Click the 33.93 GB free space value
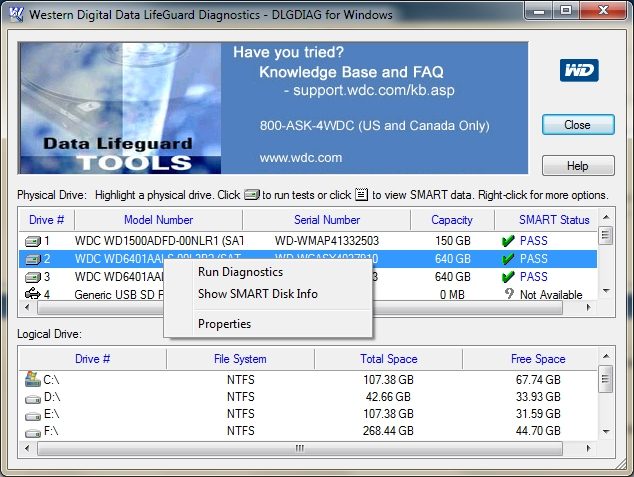The height and width of the screenshot is (477, 634). (x=538, y=397)
